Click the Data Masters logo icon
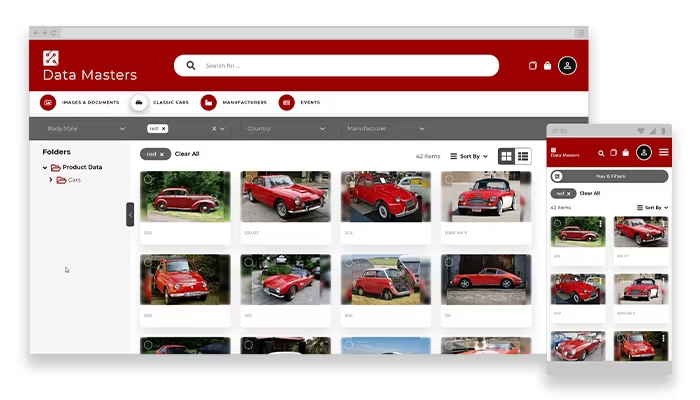Screen dimensions: 700x400 pos(50,58)
